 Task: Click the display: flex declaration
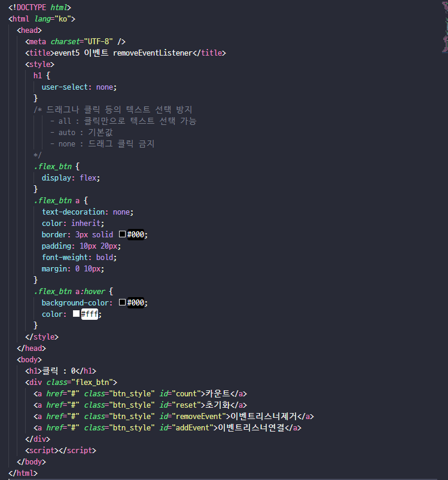[71, 178]
